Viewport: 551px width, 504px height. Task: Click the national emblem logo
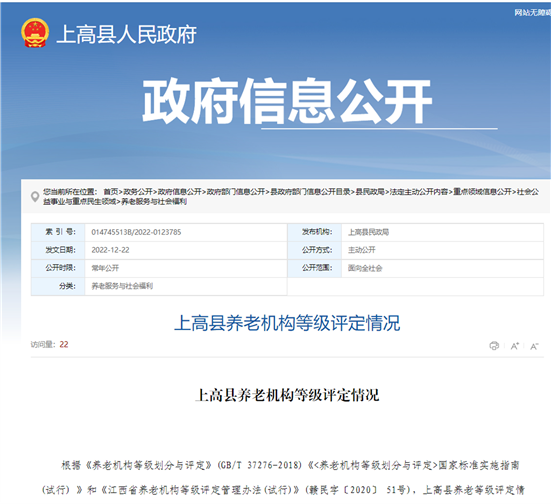tap(35, 33)
